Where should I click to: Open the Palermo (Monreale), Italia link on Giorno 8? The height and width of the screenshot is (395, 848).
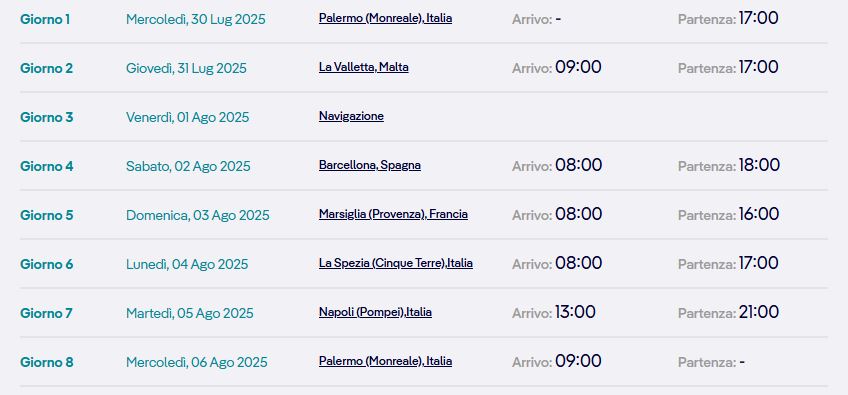point(385,361)
